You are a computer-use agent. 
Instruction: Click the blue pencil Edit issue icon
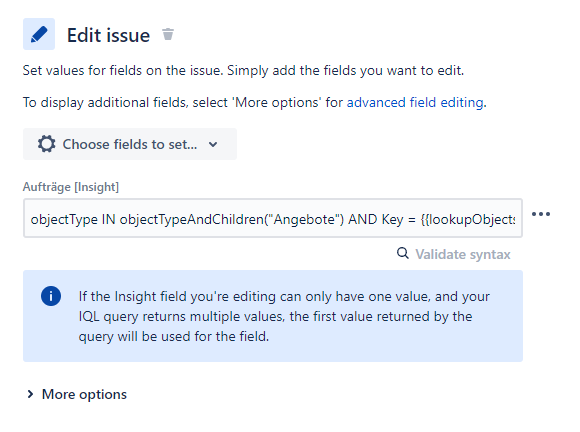(39, 34)
